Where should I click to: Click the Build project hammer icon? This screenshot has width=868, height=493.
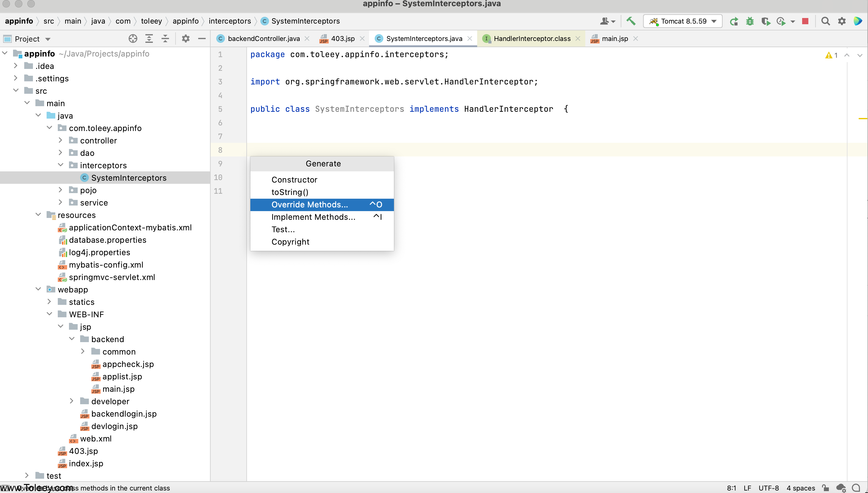[631, 21]
